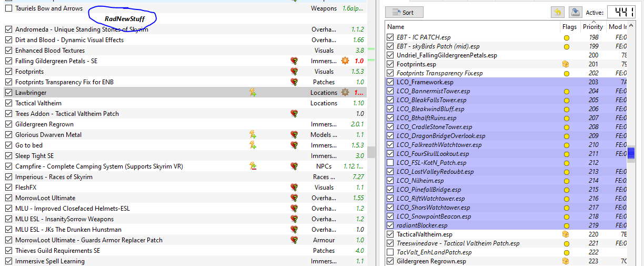Click the yellow flag dot on radiantBlocker.esp
Screen dimensions: 644x266
tap(567, 225)
